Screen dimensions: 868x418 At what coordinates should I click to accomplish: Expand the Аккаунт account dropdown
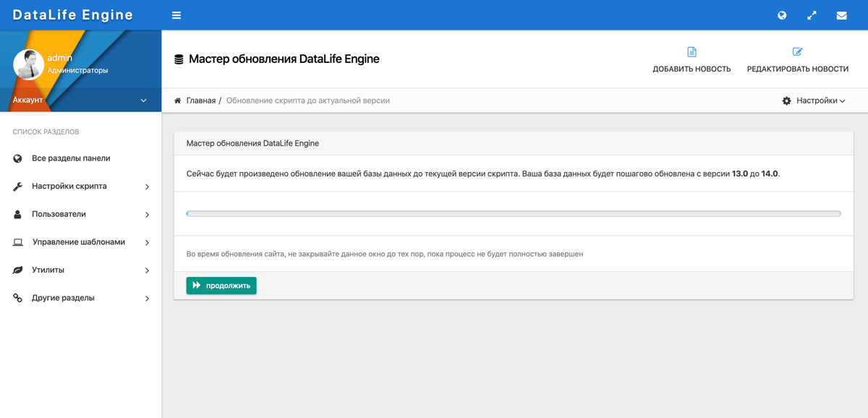pyautogui.click(x=80, y=100)
